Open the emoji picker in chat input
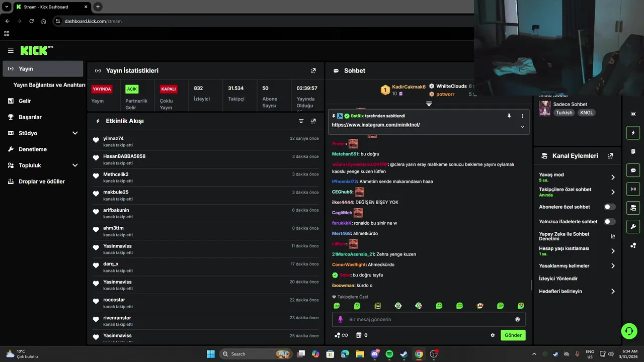 [x=517, y=319]
